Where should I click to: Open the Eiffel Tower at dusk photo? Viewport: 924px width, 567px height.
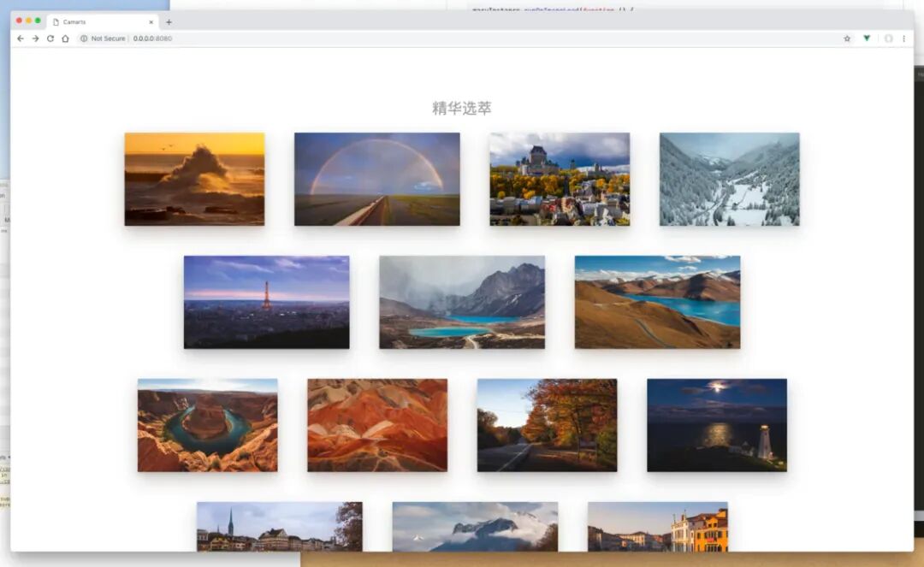point(266,302)
